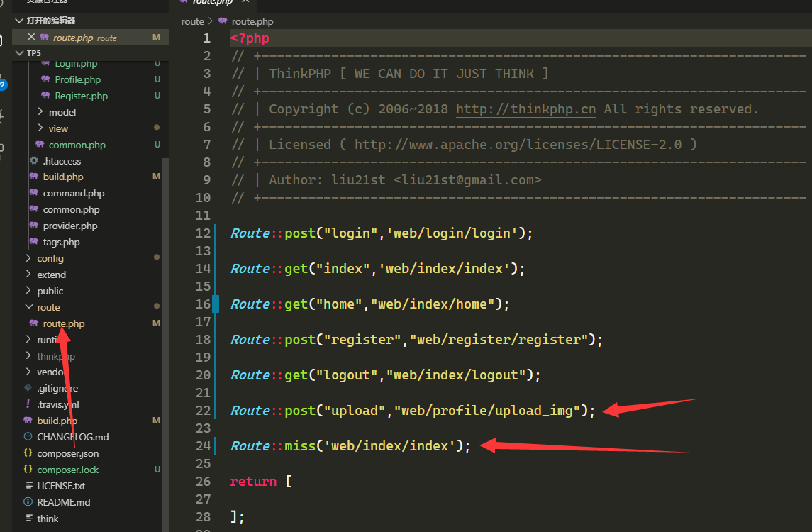Click the README.md info icon
The height and width of the screenshot is (532, 812).
(28, 502)
